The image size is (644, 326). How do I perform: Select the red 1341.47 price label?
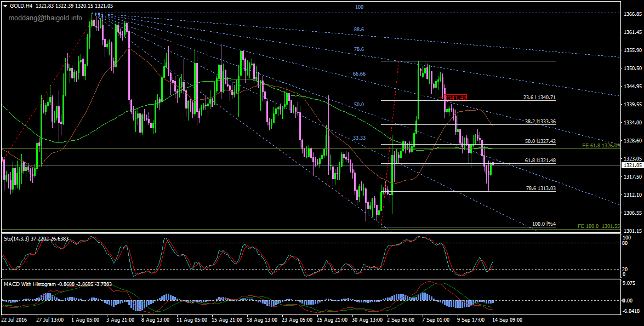click(x=455, y=98)
